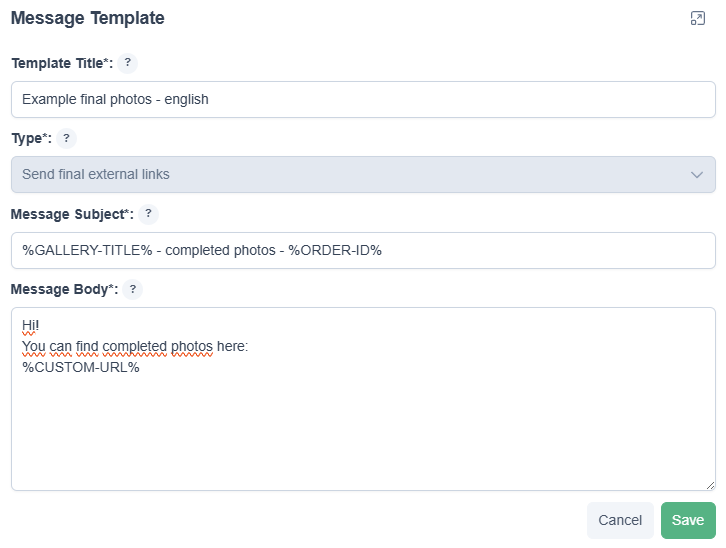This screenshot has height=548, width=726.
Task: Click the expand dialog icon in top-right corner
Action: [x=698, y=18]
